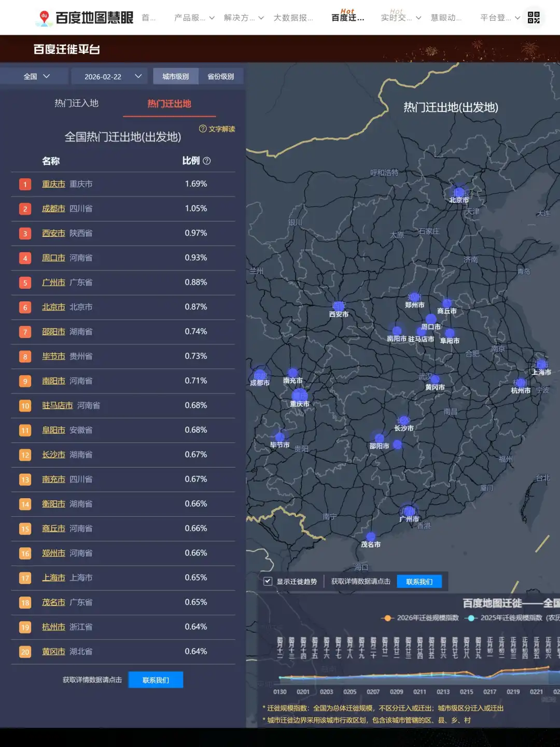Click the 上海市 marker on the map
This screenshot has width=560, height=747.
[541, 364]
